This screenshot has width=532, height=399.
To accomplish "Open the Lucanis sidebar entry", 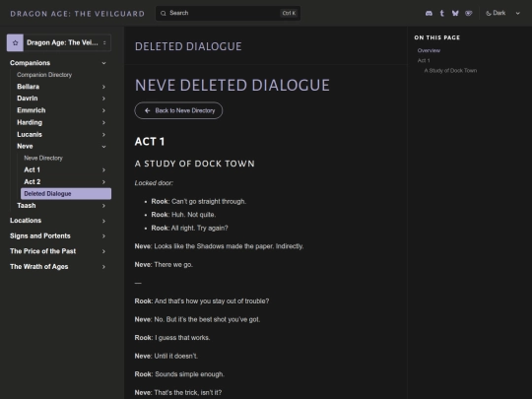I will [30, 134].
